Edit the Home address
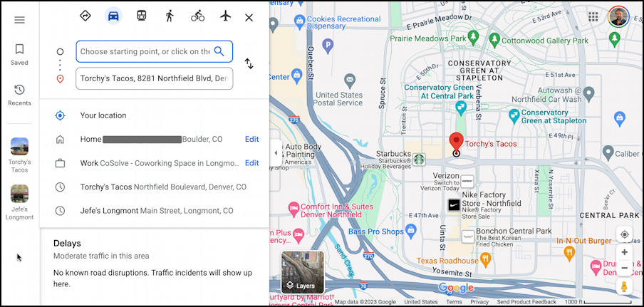The image size is (644, 307). click(251, 139)
